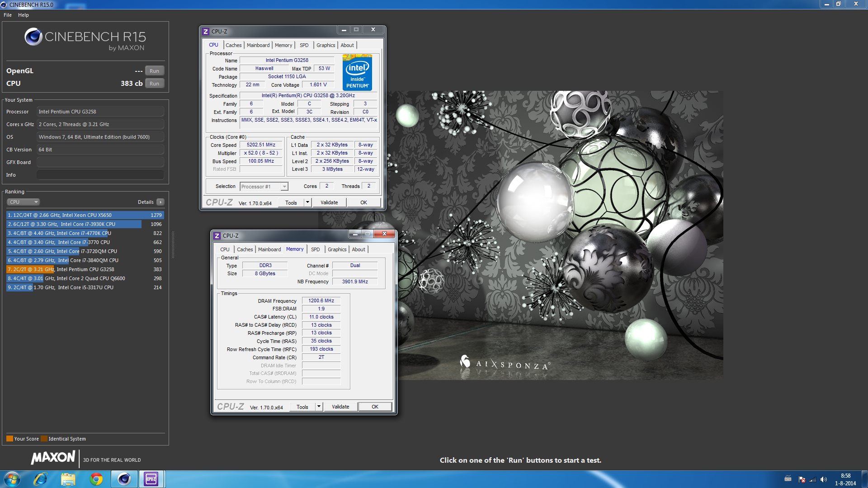The image size is (868, 488).
Task: Open Windows Explorer folder icon in taskbar
Action: 68,479
